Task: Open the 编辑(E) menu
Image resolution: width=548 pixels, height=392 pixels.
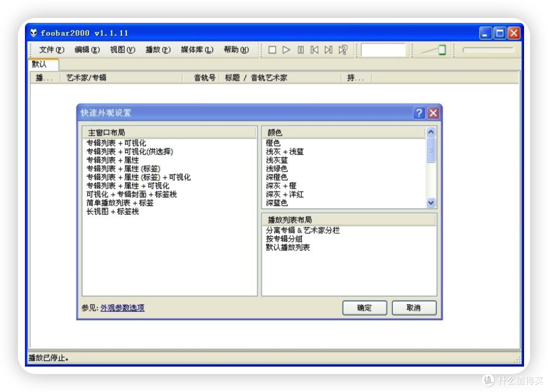Action: (x=87, y=50)
